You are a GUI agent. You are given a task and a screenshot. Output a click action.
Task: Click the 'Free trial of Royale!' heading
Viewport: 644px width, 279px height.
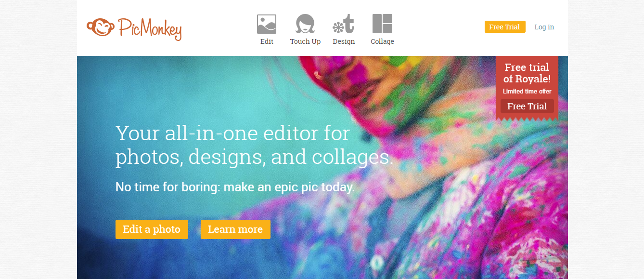point(527,73)
